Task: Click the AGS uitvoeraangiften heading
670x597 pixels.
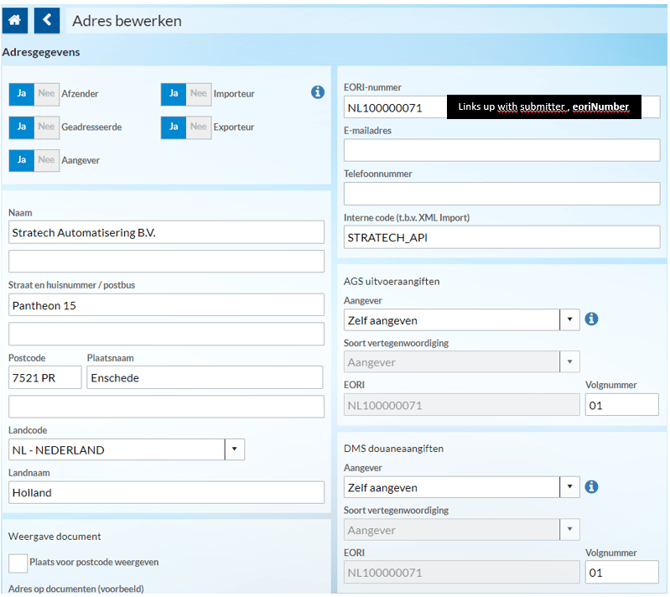Action: (391, 281)
